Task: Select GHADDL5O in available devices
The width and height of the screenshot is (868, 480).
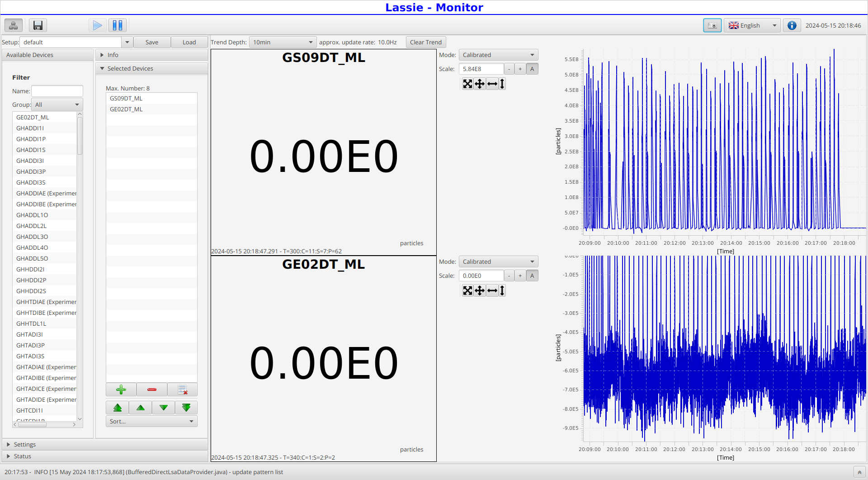Action: (45, 258)
